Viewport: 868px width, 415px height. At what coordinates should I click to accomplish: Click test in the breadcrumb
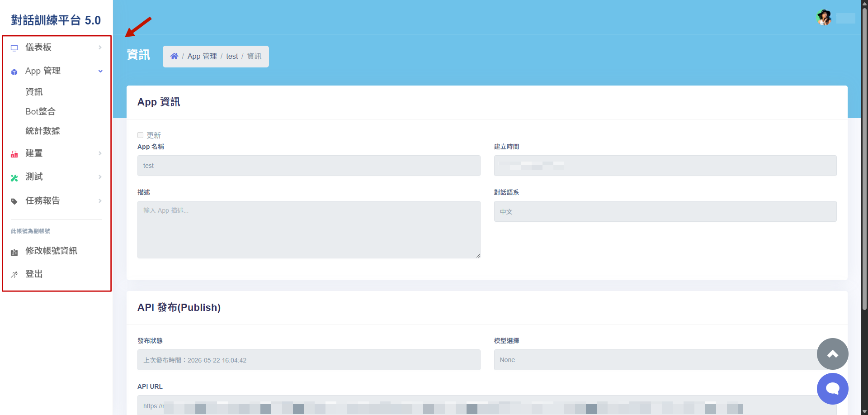tap(232, 56)
